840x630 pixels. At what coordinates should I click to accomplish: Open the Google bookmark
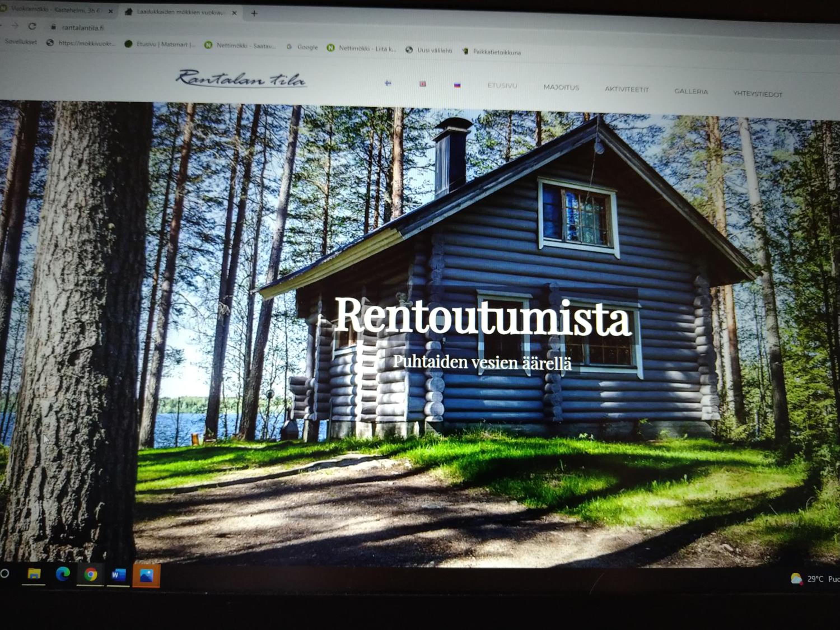pos(302,47)
